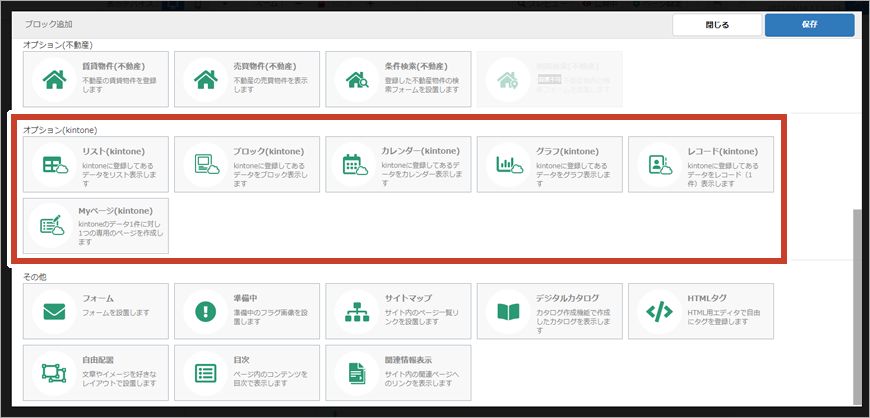Open the デジタルカタログ book icon
The image size is (870, 418).
click(508, 311)
